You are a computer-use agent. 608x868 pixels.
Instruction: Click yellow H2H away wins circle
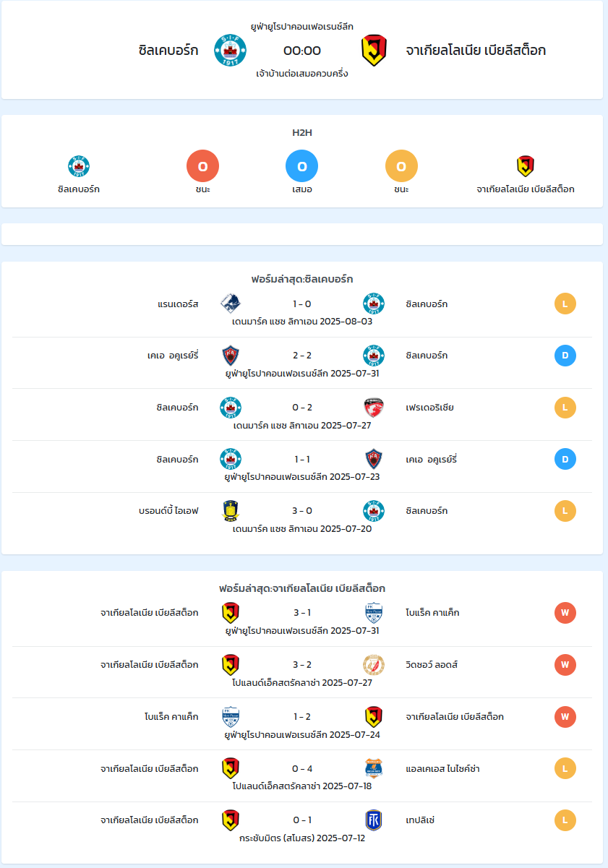(x=402, y=166)
